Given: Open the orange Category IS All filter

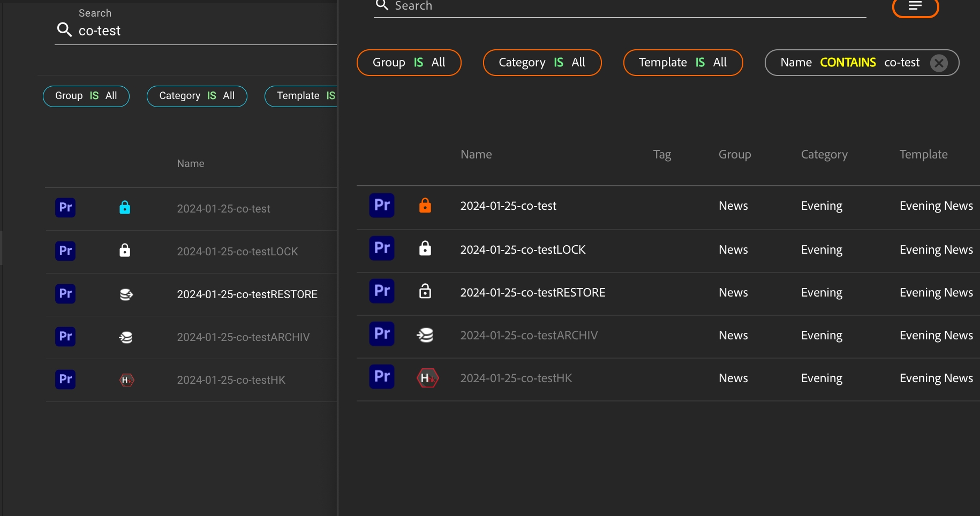Looking at the screenshot, I should click(x=542, y=63).
